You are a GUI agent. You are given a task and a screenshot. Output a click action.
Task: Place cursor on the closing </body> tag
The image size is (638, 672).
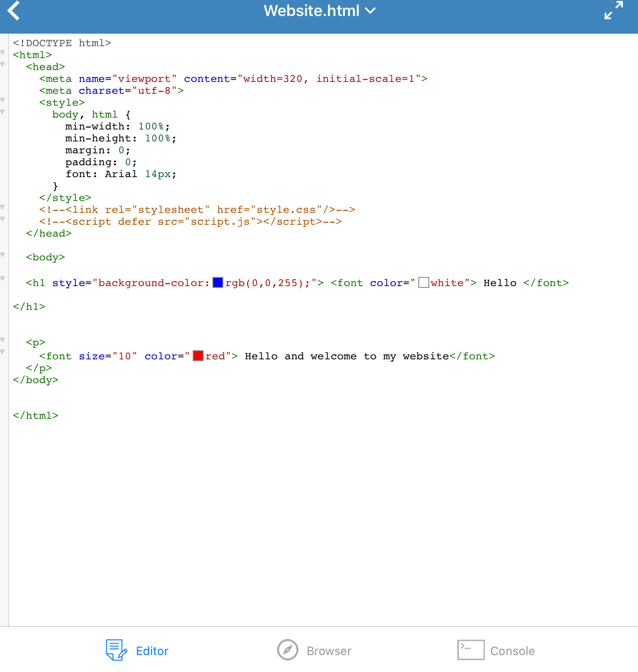point(36,380)
